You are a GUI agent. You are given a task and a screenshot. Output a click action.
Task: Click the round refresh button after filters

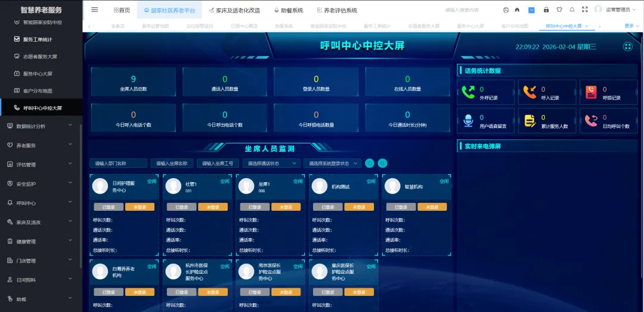(382, 163)
